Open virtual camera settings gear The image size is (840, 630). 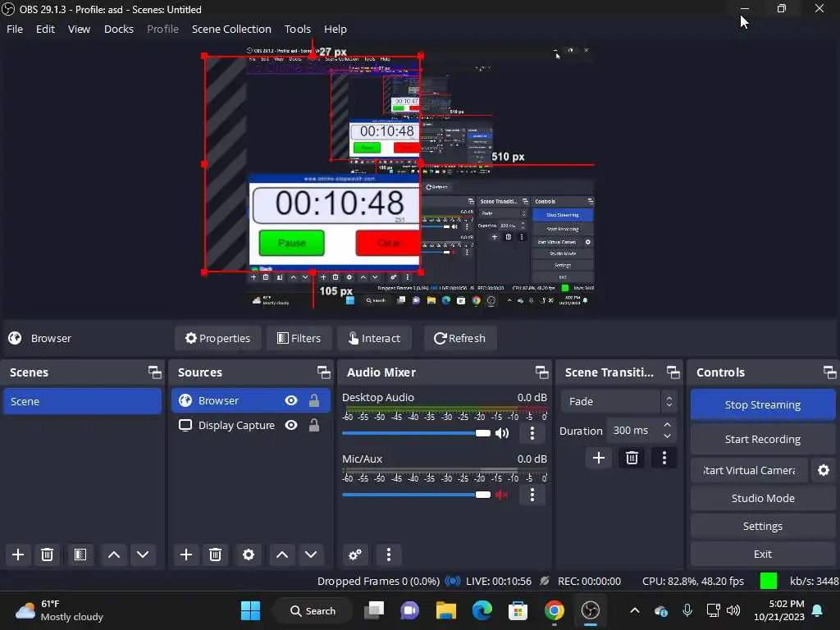tap(824, 470)
